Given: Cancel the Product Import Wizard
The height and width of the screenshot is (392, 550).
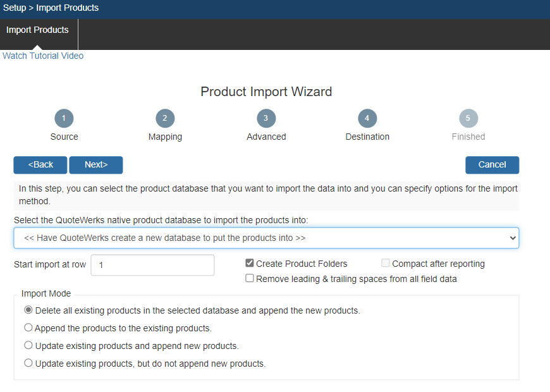Looking at the screenshot, I should [492, 165].
